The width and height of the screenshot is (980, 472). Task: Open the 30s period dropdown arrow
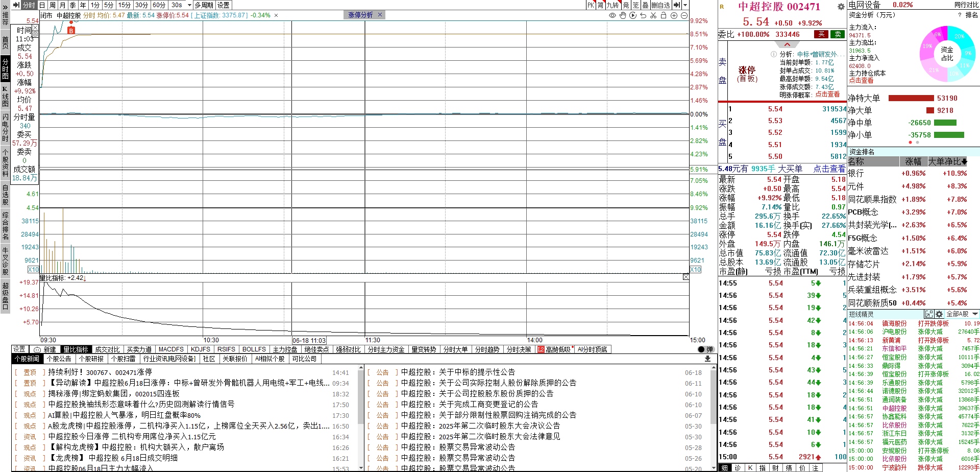coord(189,5)
